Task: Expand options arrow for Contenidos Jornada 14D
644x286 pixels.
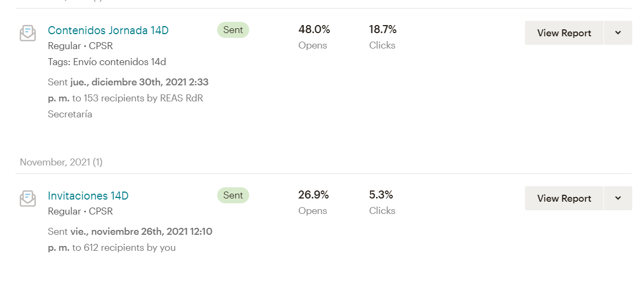Action: point(618,33)
